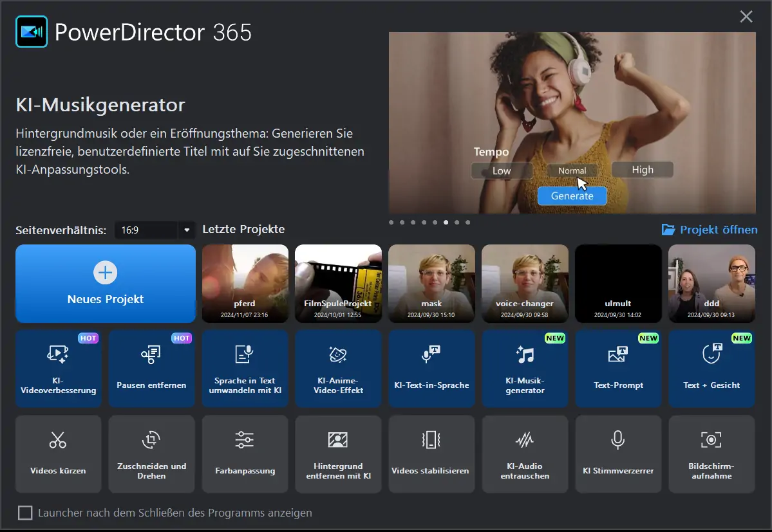
Task: Open Zuschneiden und Drehen
Action: 152,454
